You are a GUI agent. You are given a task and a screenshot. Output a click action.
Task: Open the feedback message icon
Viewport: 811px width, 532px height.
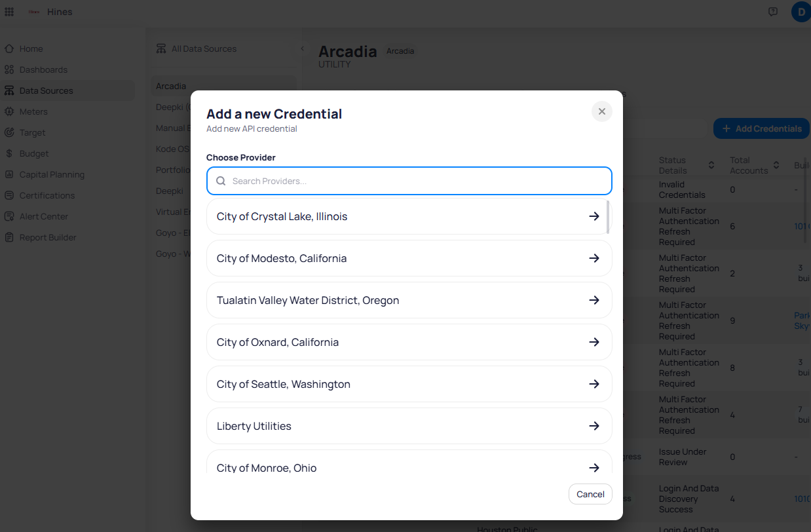[773, 12]
